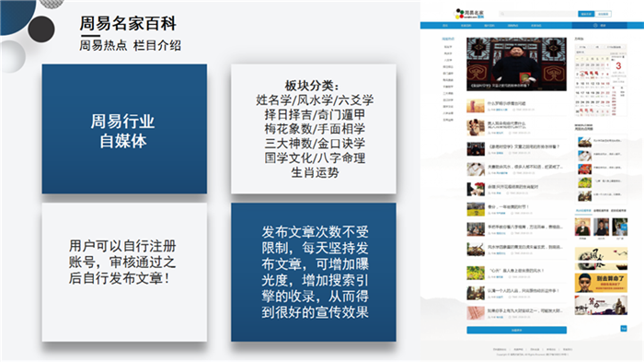Image resolution: width=644 pixels, height=362 pixels.
Task: Switch to first underlined master-recommendation tab
Action: (583, 211)
